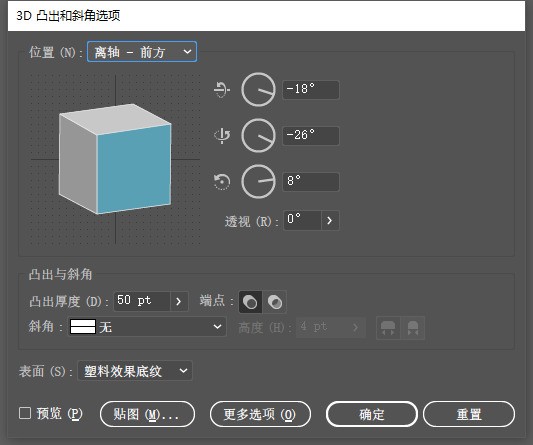The width and height of the screenshot is (533, 445).
Task: Click the Y-axis rotation icon
Action: click(x=222, y=135)
